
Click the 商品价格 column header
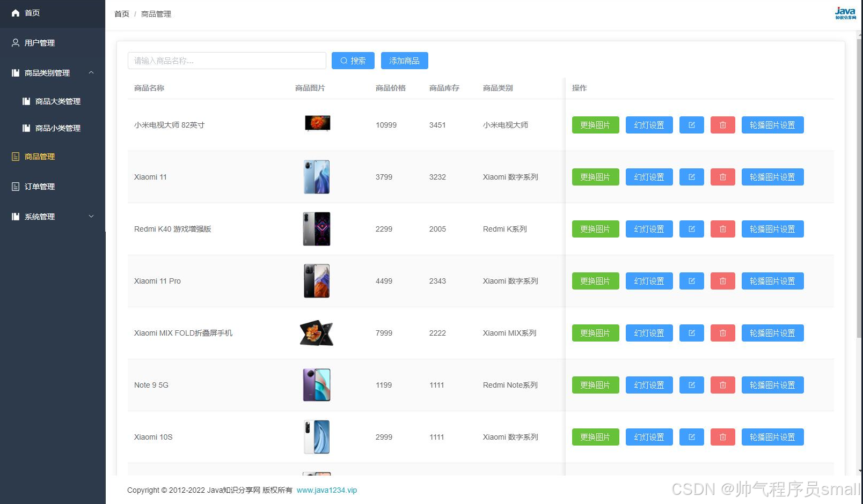point(391,88)
